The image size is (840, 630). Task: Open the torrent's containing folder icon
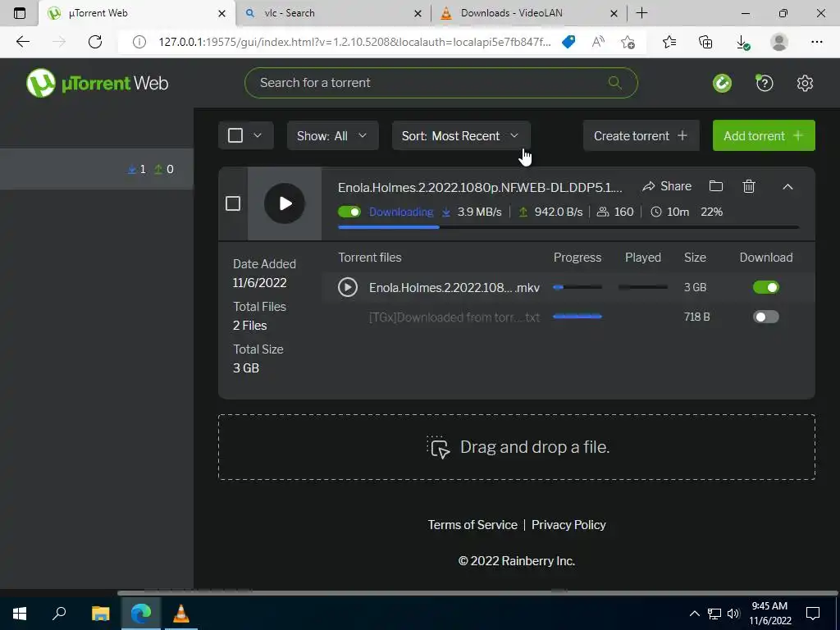tap(715, 186)
